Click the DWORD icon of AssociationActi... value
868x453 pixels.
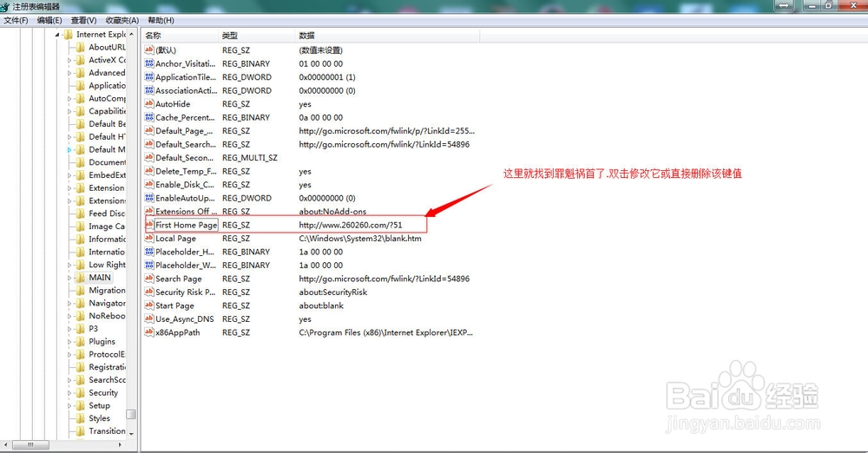tap(149, 90)
